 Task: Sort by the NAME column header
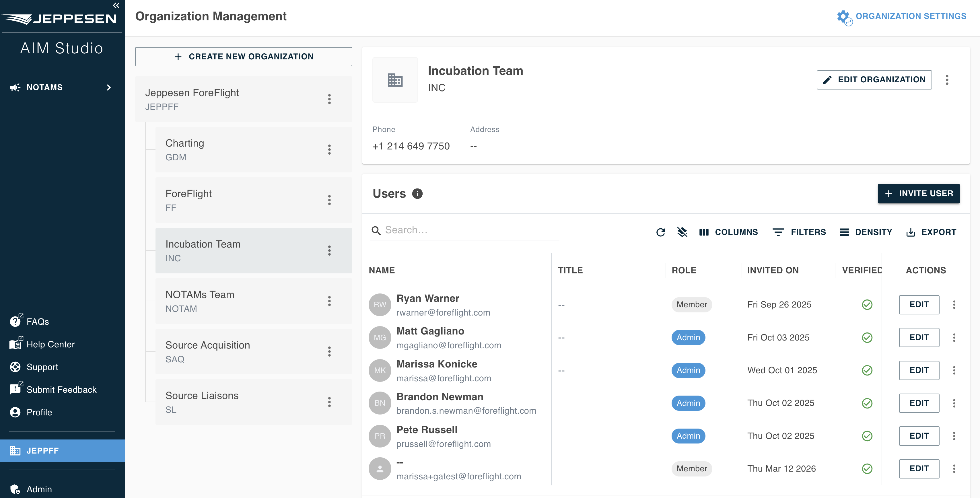(x=382, y=271)
